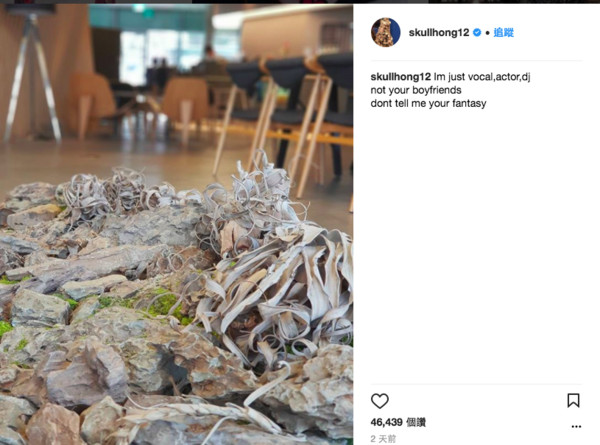This screenshot has width=600, height=445.
Task: Click the empty comments area below the caption
Action: coord(476,245)
